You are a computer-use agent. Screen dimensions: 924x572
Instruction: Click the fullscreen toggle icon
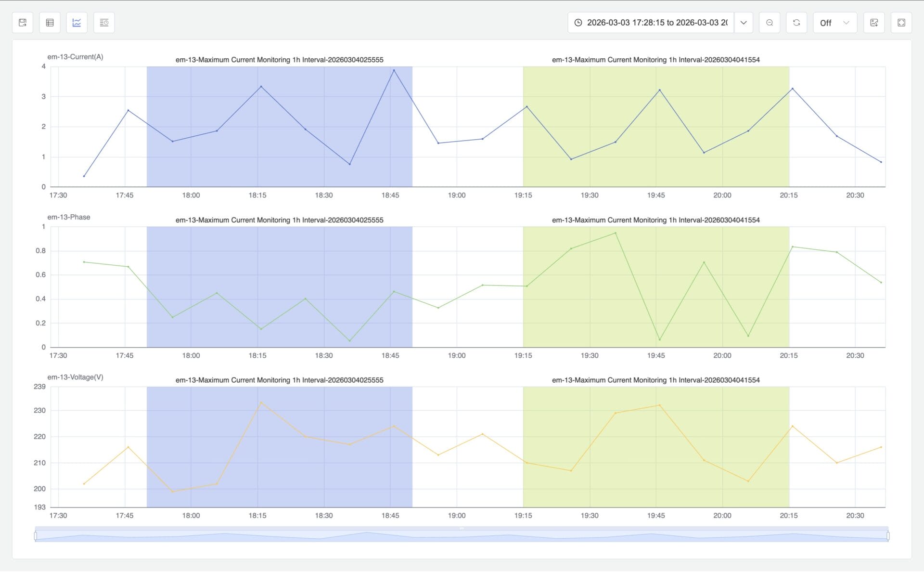pos(901,23)
